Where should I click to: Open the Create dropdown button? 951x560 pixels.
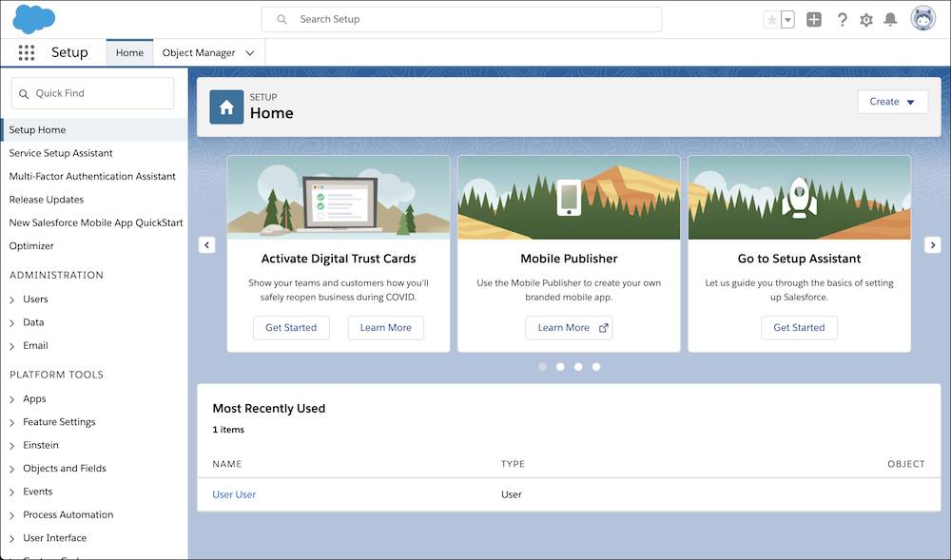892,102
